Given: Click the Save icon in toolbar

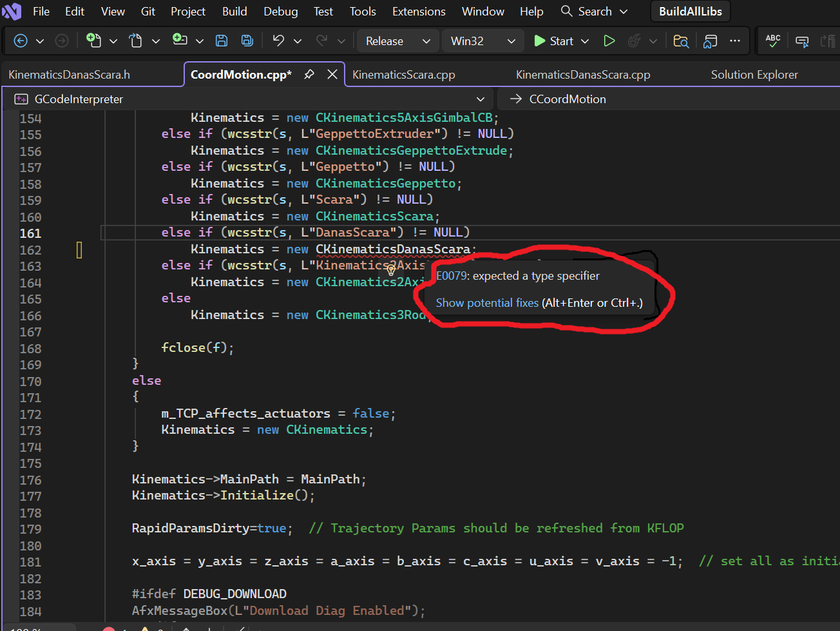Looking at the screenshot, I should pos(222,41).
